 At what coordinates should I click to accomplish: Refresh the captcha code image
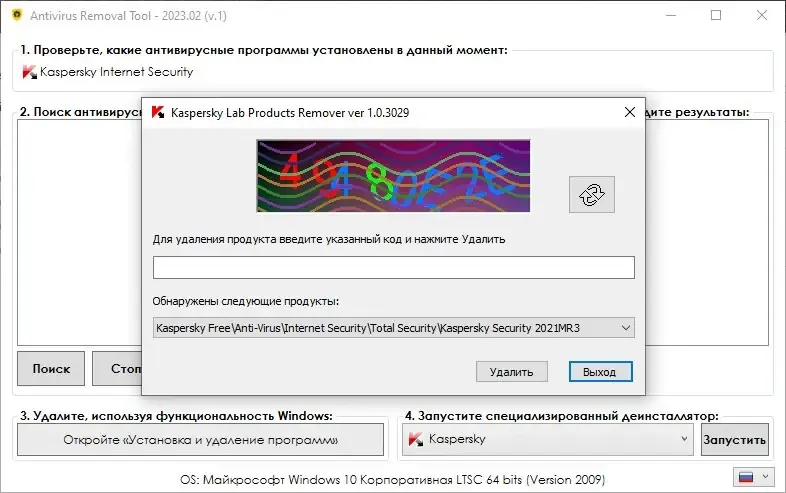pyautogui.click(x=591, y=194)
